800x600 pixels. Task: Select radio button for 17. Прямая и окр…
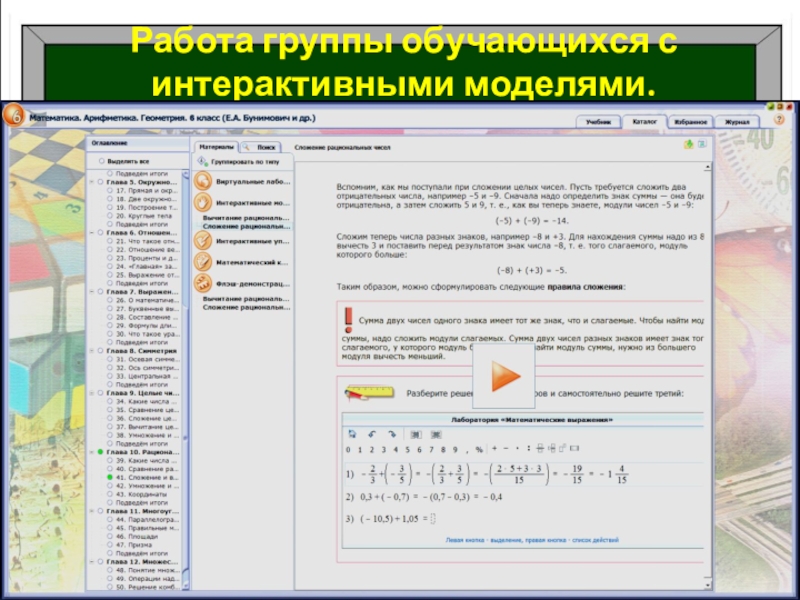coord(110,190)
